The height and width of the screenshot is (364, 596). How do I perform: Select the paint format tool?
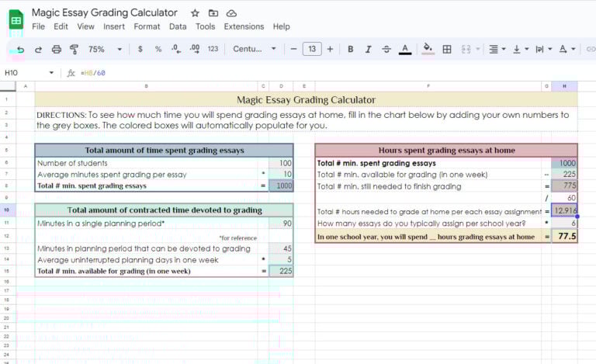74,49
